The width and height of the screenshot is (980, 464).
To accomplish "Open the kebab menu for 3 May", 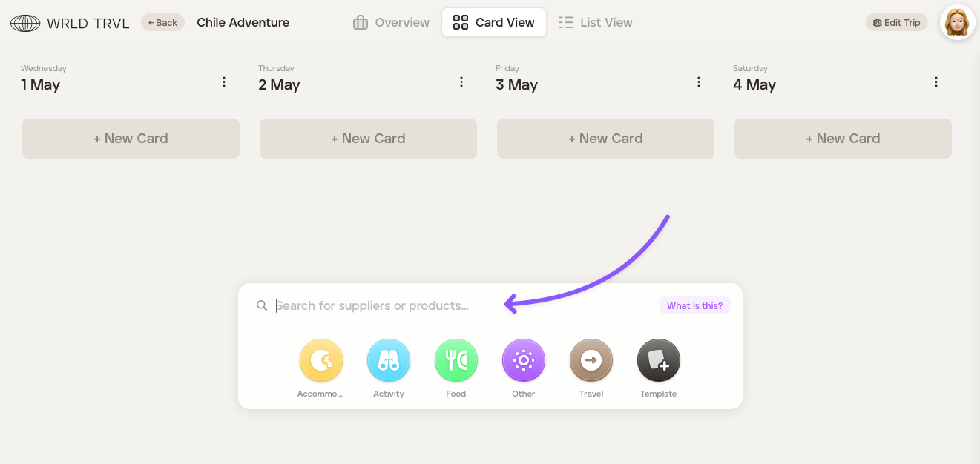I will (699, 82).
